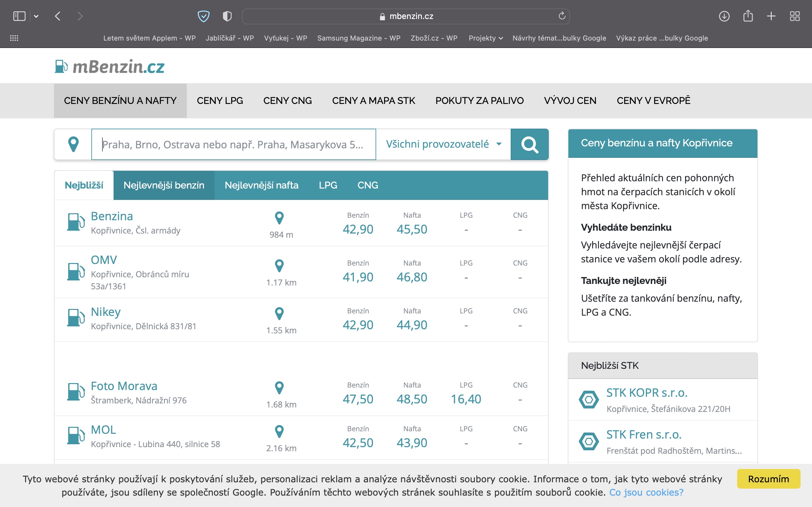Click the magnifier search button
The image size is (812, 507).
(529, 144)
